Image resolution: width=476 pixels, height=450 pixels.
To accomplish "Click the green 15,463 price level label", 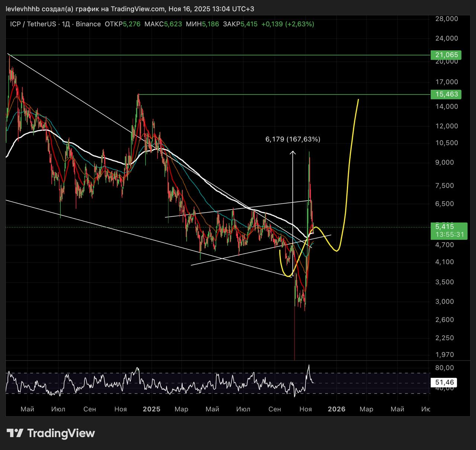I will [x=446, y=95].
